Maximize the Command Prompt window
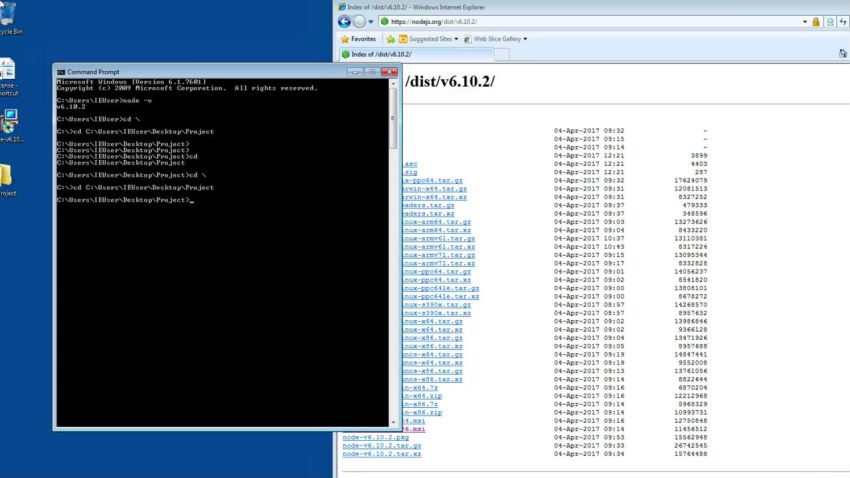Screen dimensions: 850x478 [372, 72]
